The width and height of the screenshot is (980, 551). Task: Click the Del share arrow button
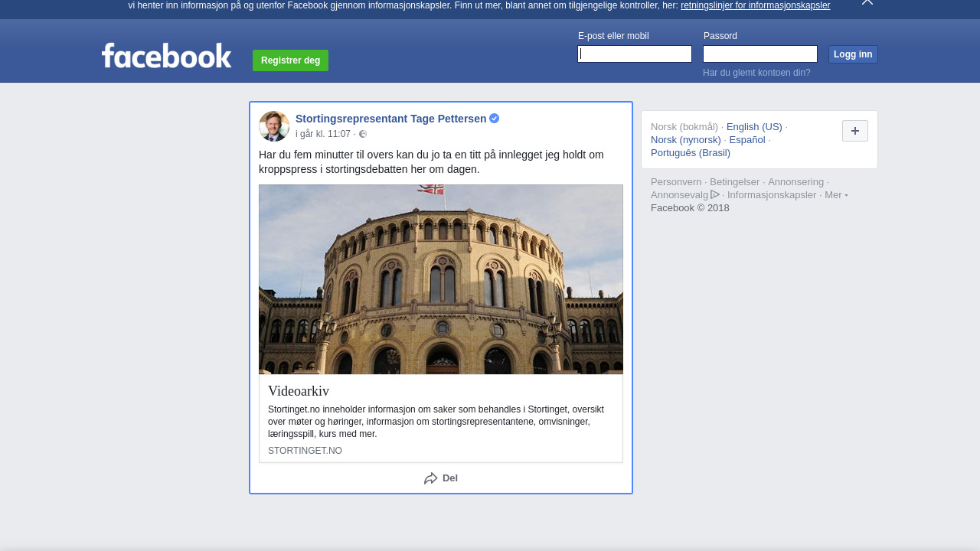(x=441, y=478)
